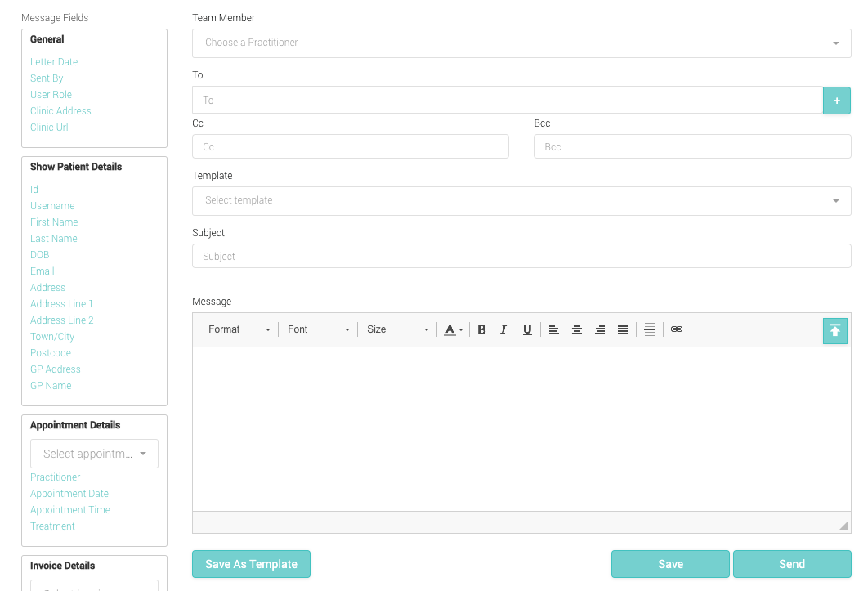Insert the Town/City field
Screen dimensions: 868x591
point(52,337)
